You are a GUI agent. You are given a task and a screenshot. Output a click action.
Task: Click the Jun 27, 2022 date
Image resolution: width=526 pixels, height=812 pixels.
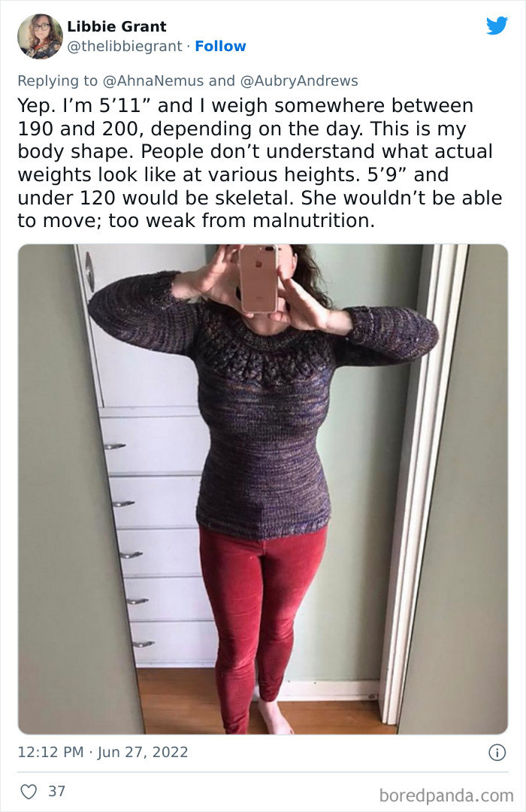pyautogui.click(x=143, y=752)
